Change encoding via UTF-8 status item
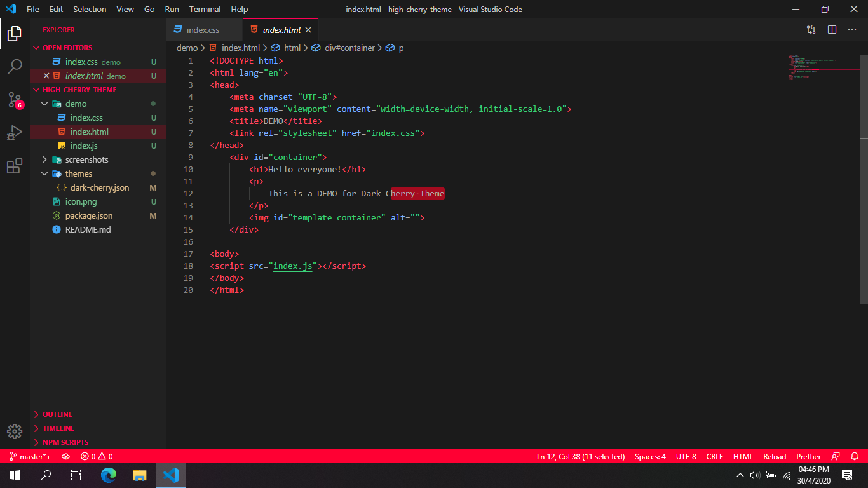Screen dimensions: 868x488 coord(686,456)
